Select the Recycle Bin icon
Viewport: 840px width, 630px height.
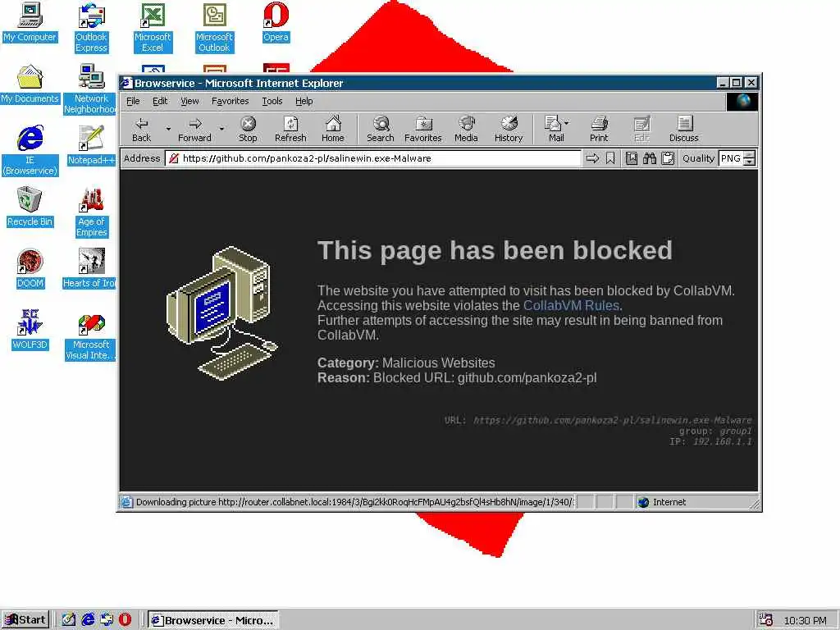point(30,208)
